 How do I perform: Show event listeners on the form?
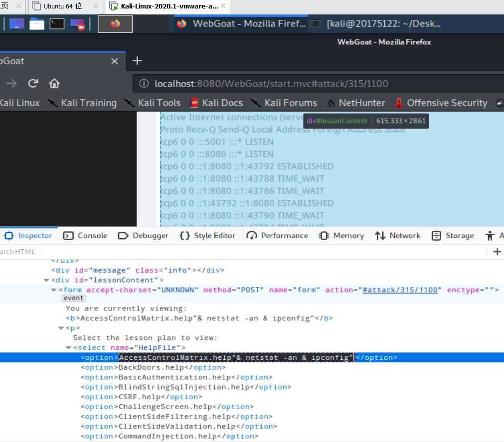click(x=73, y=298)
